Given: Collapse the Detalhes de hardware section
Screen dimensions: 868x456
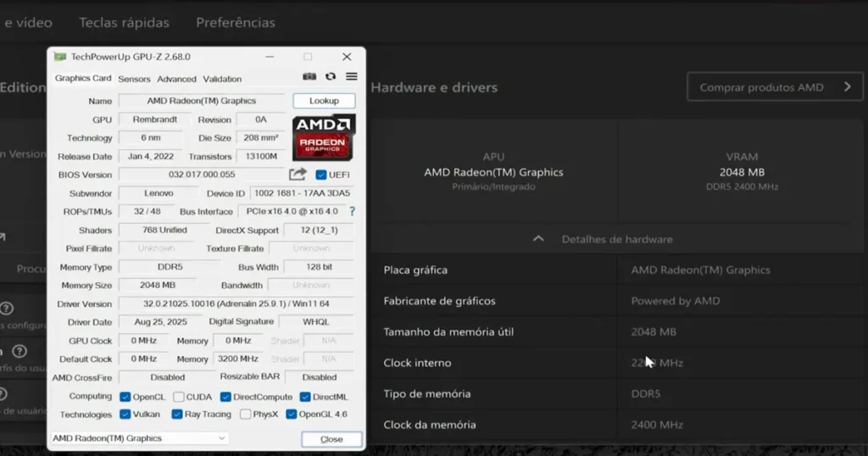Looking at the screenshot, I should point(538,239).
